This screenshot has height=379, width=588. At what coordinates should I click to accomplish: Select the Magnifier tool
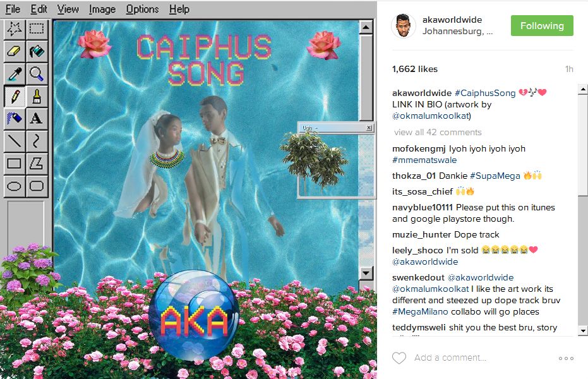[x=37, y=74]
